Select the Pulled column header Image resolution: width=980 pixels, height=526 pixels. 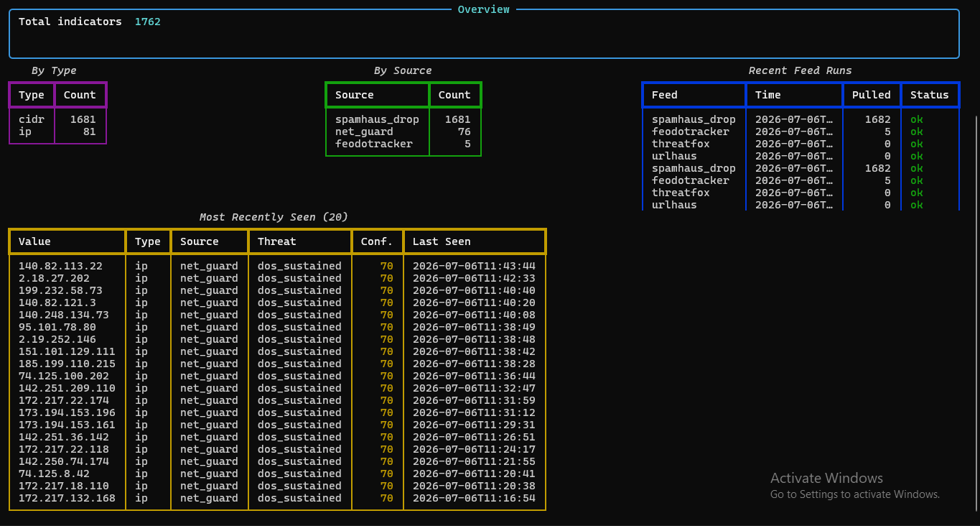click(872, 95)
